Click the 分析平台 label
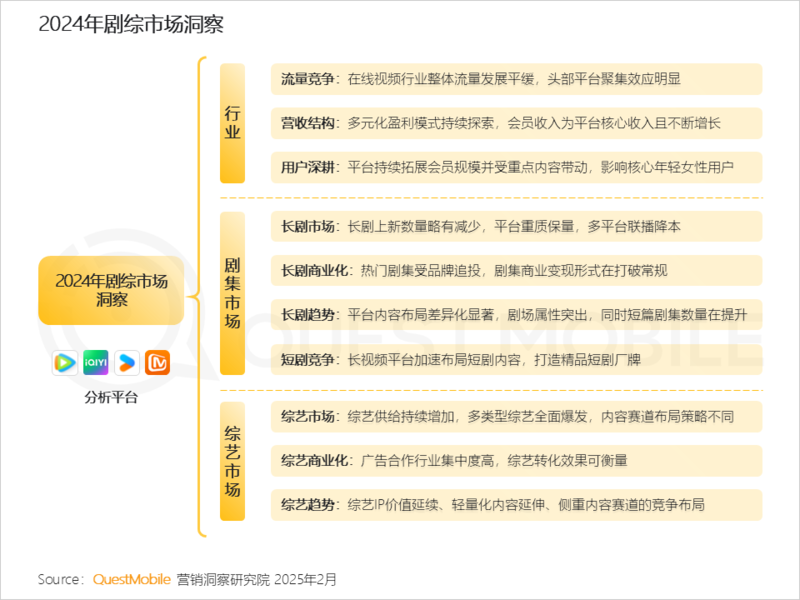This screenshot has height=600, width=800. point(111,397)
